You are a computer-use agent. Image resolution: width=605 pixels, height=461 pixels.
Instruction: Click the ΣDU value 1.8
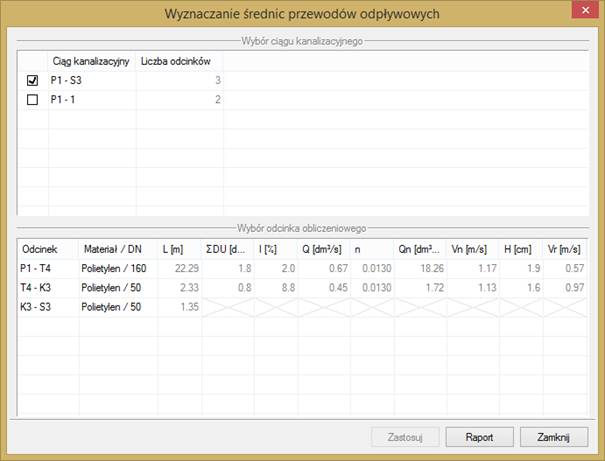(x=228, y=268)
